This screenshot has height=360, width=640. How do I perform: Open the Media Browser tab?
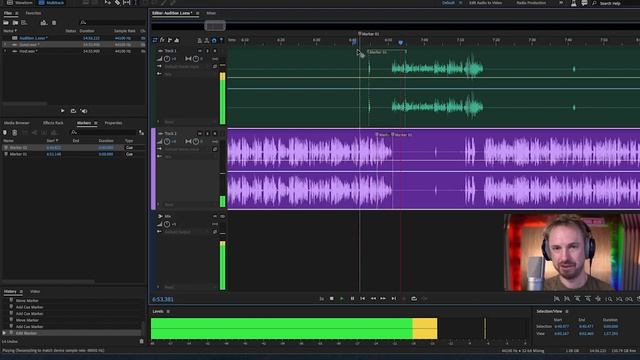coord(17,123)
